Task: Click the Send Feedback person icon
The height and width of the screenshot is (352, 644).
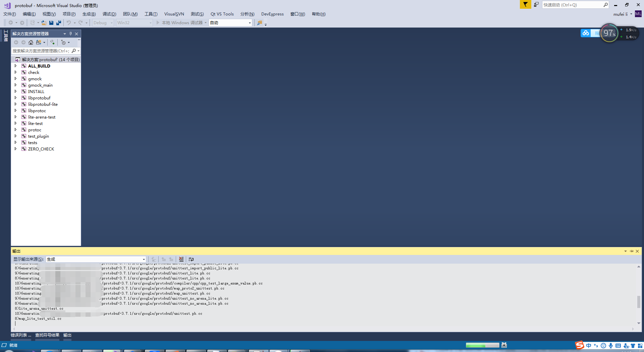Action: [536, 4]
